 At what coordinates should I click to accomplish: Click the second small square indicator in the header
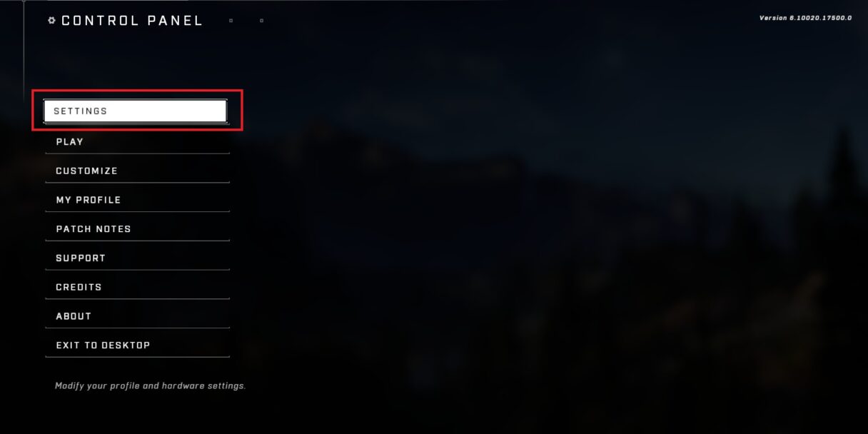(261, 21)
